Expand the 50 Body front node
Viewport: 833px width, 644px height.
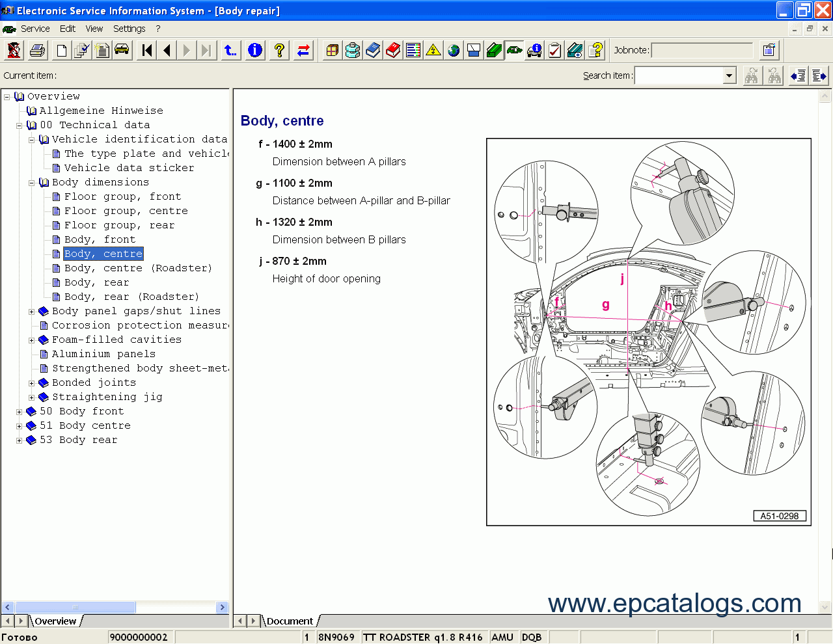[19, 412]
